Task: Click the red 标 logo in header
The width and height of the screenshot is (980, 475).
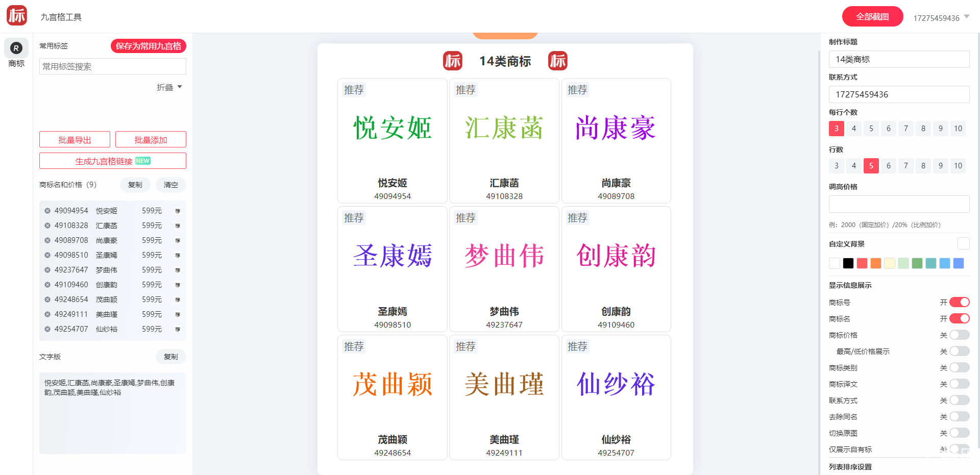Action: [17, 15]
